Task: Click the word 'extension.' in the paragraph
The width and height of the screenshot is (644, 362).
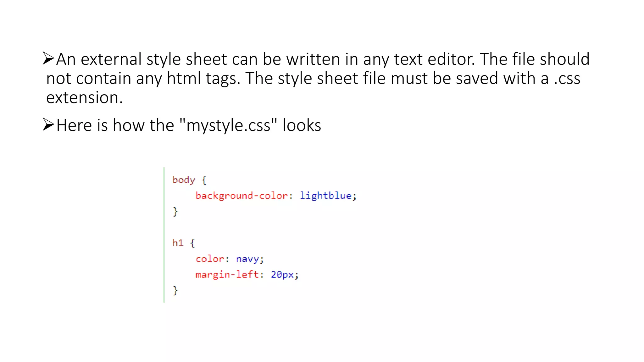Action: click(84, 97)
